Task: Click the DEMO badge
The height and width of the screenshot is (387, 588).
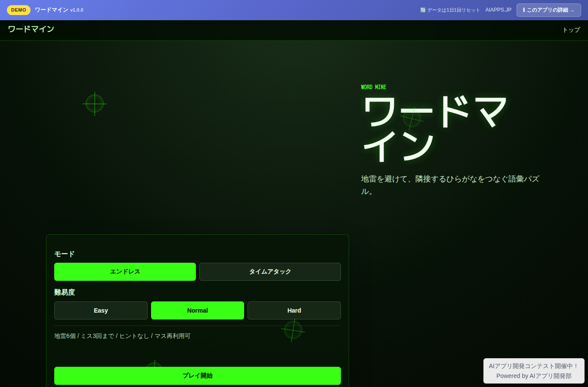Action: (19, 10)
